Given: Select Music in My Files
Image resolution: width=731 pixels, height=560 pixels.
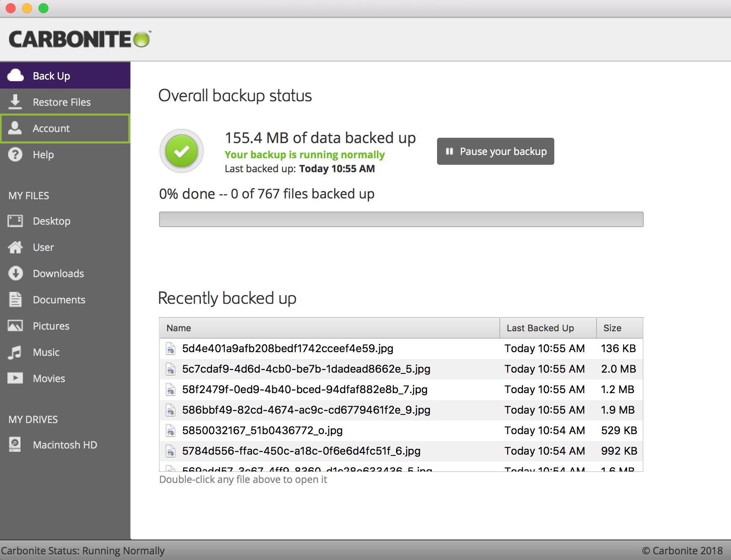Looking at the screenshot, I should click(46, 352).
